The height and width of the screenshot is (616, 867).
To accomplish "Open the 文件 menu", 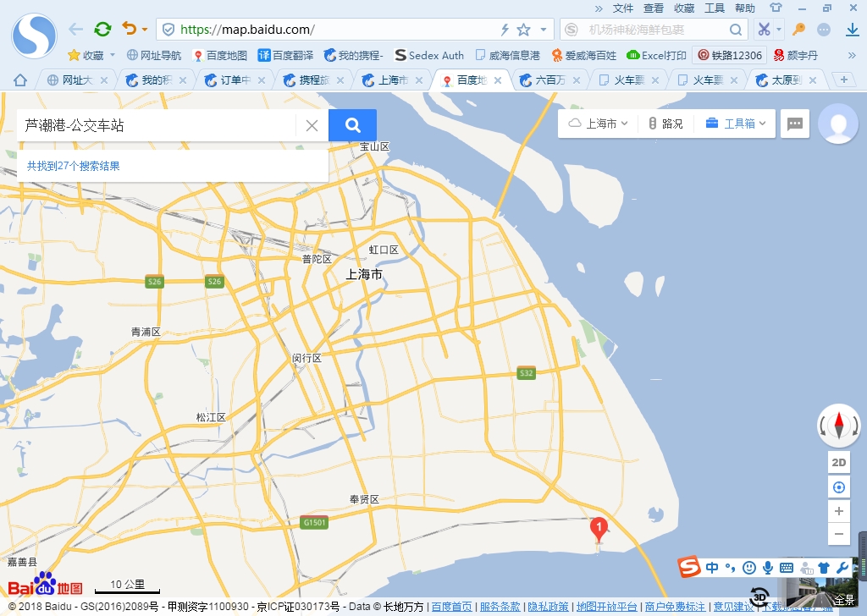I will click(x=622, y=8).
